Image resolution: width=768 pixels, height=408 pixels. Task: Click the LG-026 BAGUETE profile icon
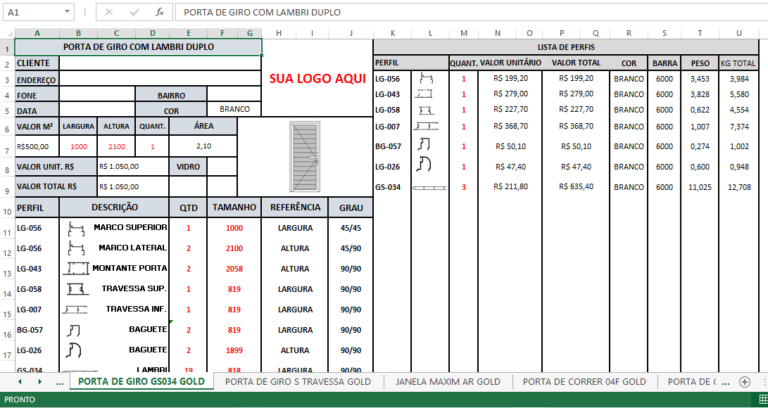point(74,350)
